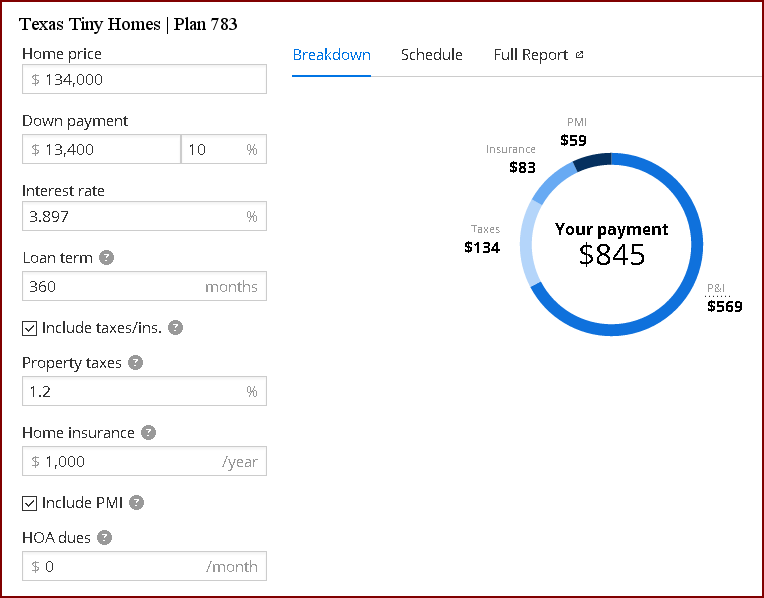Switch to the Schedule tab

[x=431, y=55]
